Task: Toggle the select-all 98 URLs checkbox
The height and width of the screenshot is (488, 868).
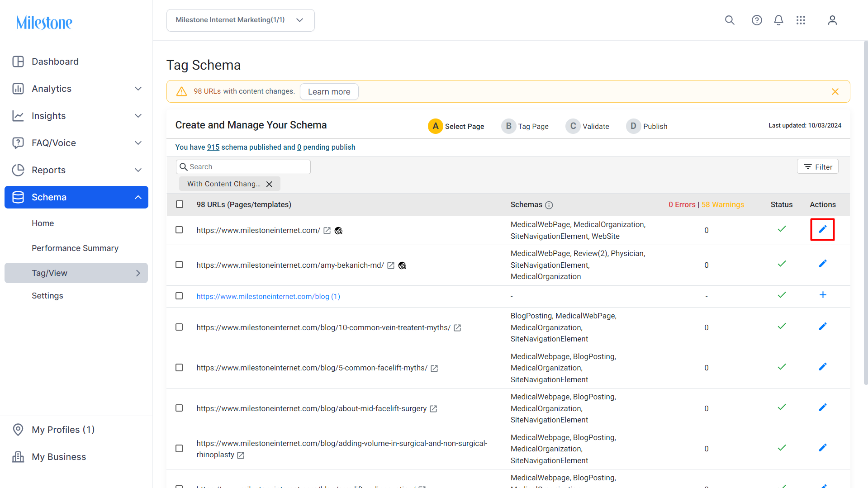Action: (180, 204)
